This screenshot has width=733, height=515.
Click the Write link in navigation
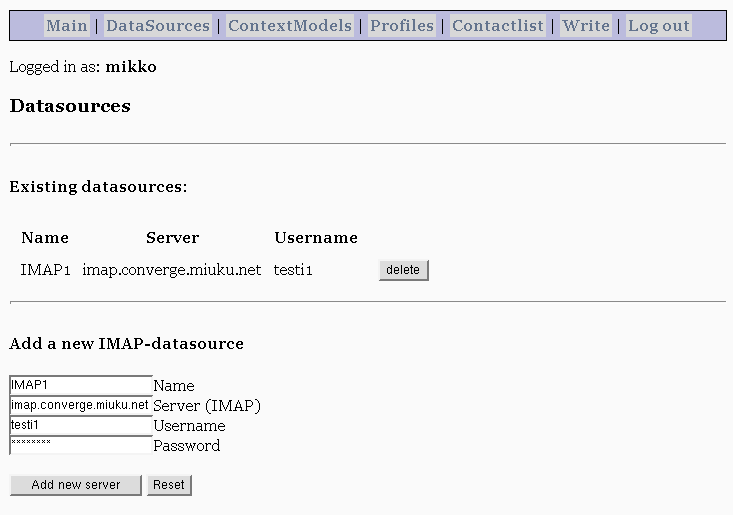586,25
